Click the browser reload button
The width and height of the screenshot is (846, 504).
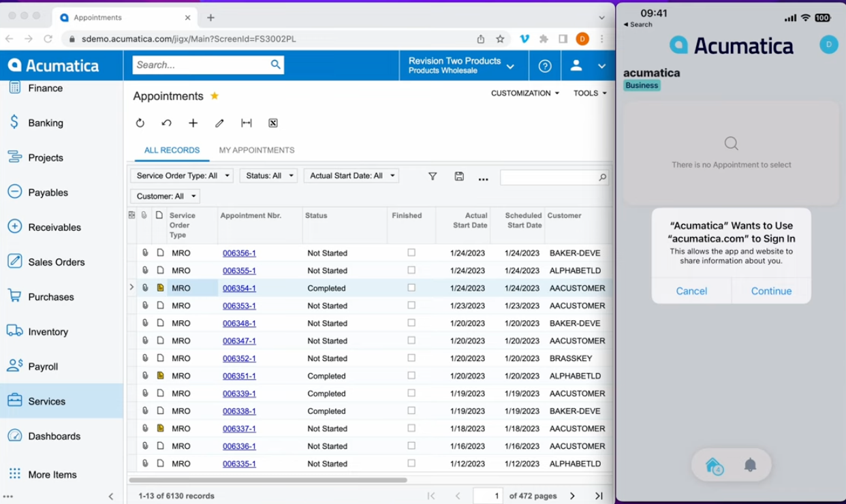click(48, 39)
